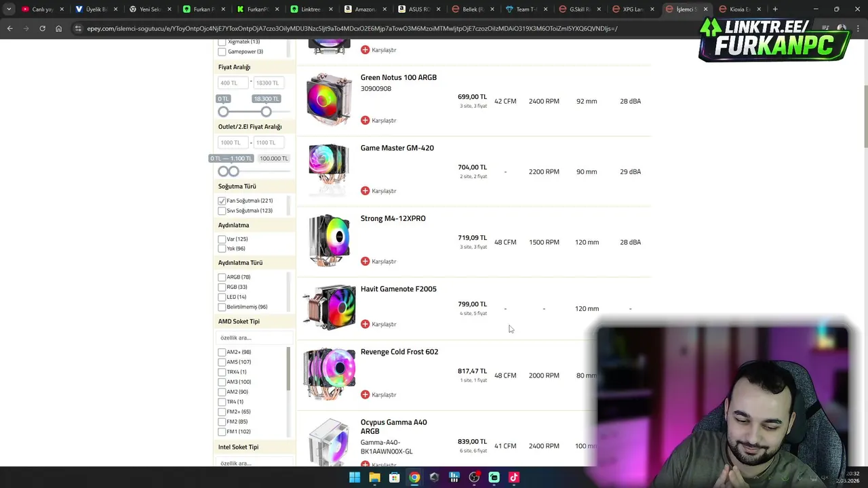Switch to Üyelik Bilgileri tab
The height and width of the screenshot is (488, 868).
96,9
